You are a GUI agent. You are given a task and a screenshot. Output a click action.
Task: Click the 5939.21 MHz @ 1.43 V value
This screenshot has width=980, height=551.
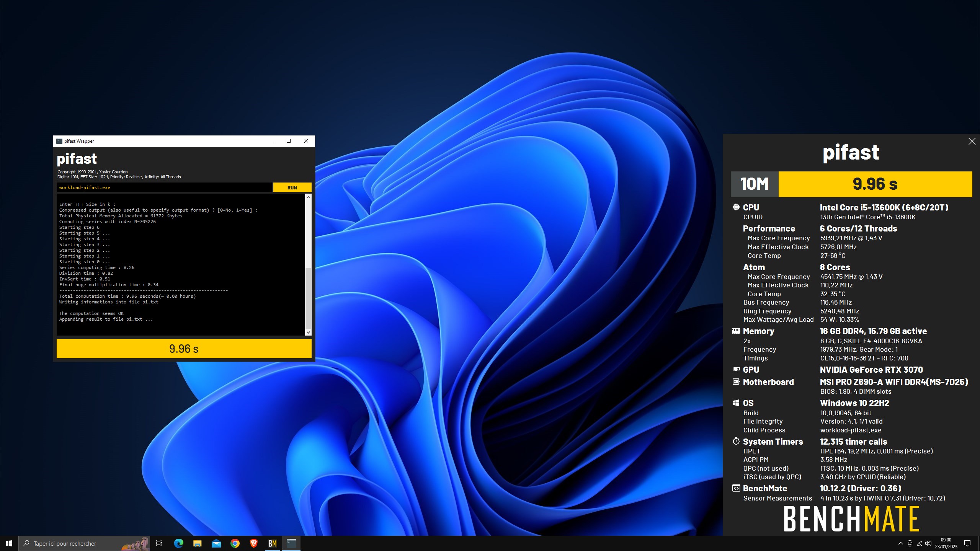(x=851, y=238)
